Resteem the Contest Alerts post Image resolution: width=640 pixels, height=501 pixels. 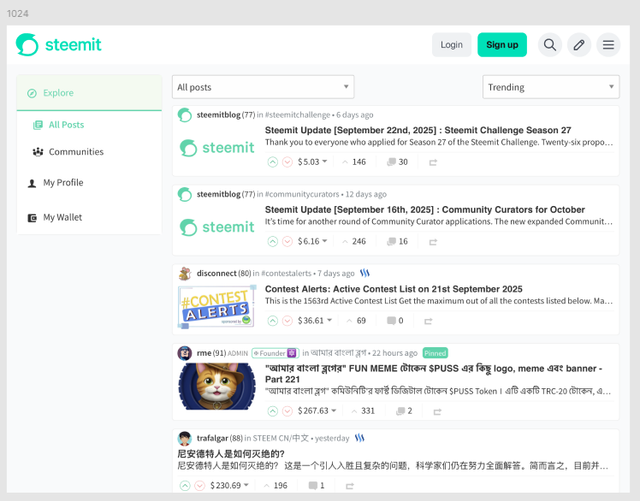[x=428, y=321]
